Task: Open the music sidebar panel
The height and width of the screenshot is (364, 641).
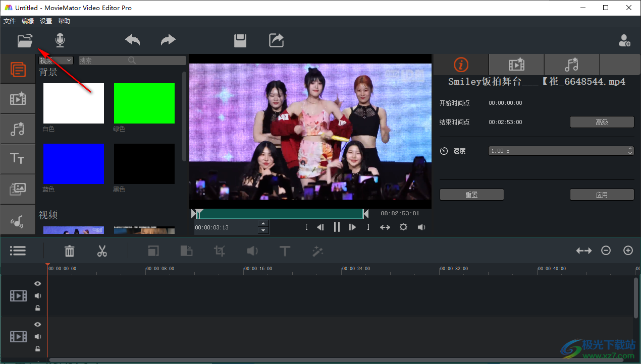Action: (18, 220)
